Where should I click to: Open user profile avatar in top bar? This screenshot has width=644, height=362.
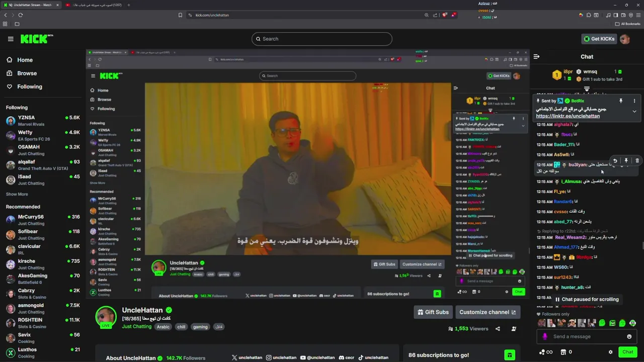pos(625,39)
